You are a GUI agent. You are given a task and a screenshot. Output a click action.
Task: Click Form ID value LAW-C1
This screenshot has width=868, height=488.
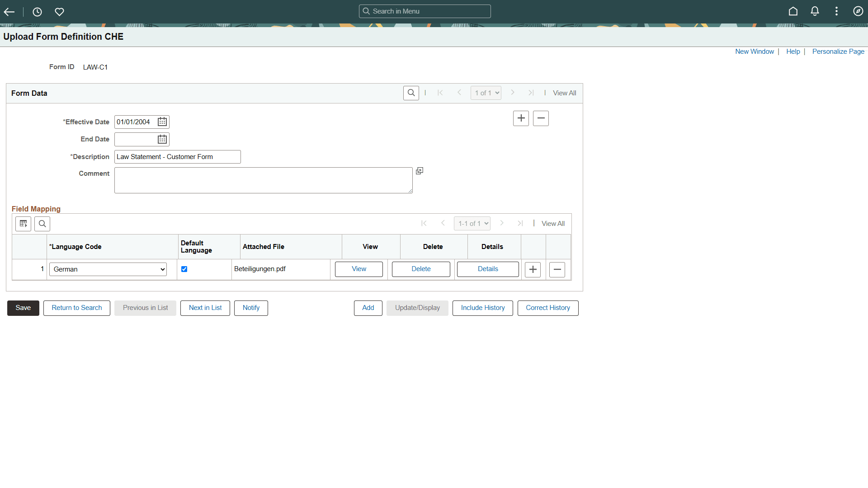tap(95, 67)
